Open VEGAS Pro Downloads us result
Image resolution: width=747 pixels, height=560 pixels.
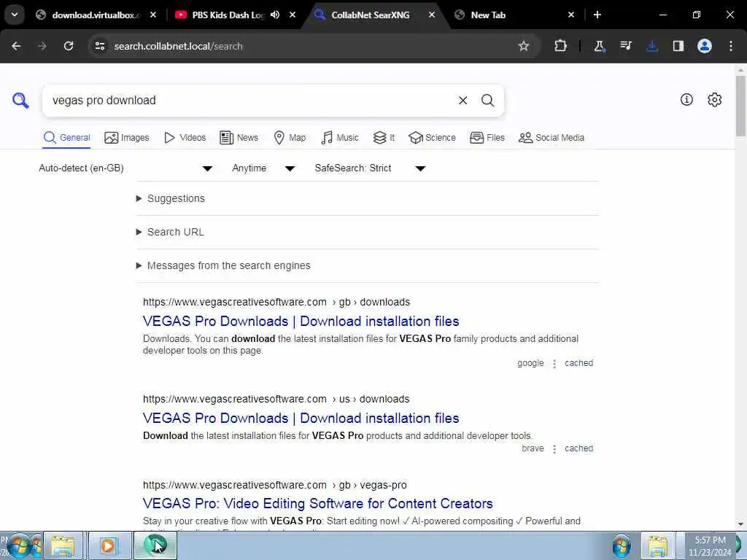(x=301, y=418)
